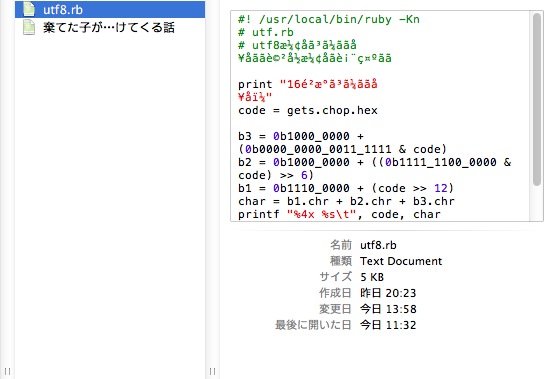Click the shebang line /usr/local/bin/ruby -Kn

tap(329, 19)
